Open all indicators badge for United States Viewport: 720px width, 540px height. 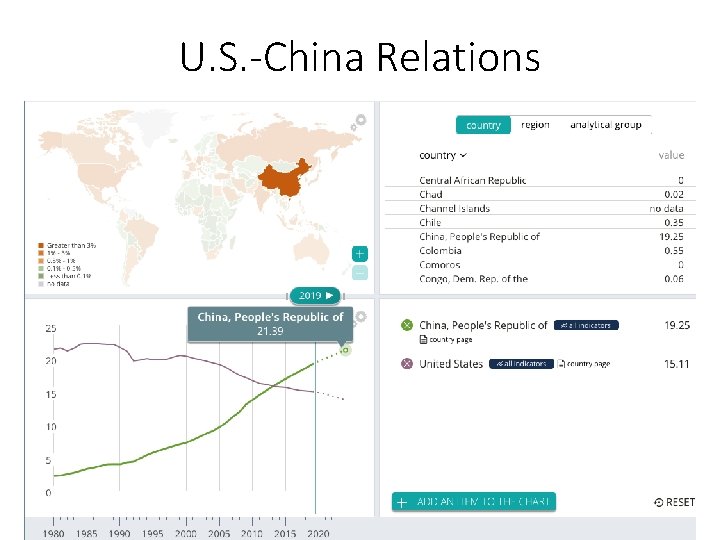[x=521, y=364]
